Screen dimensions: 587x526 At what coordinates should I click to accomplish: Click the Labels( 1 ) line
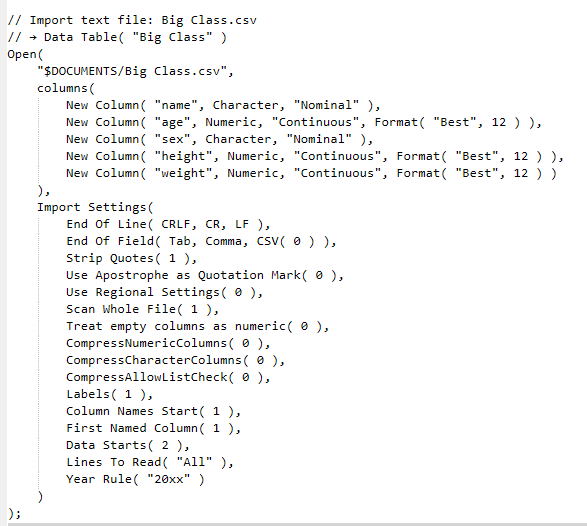click(x=109, y=394)
